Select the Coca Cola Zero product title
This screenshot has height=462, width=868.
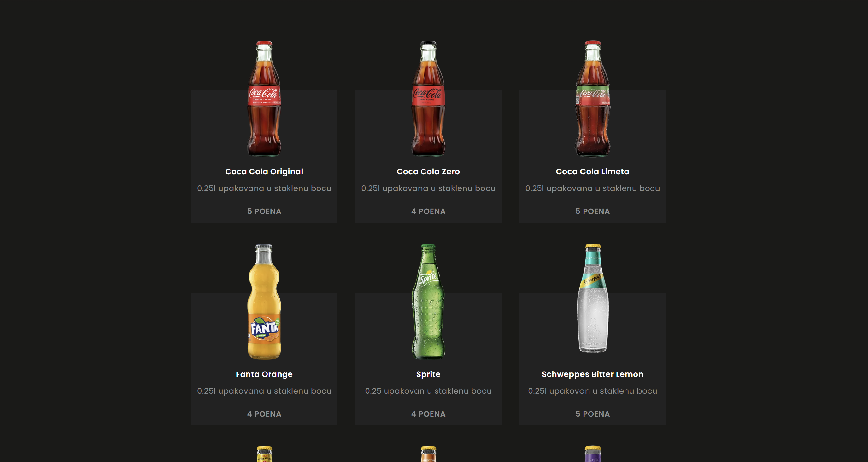428,171
